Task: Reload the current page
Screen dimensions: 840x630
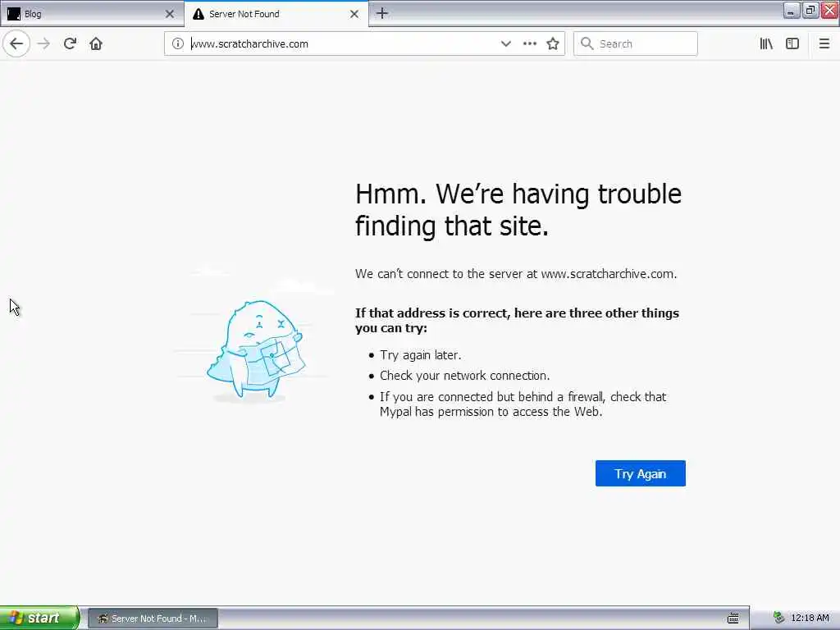Action: coord(70,44)
